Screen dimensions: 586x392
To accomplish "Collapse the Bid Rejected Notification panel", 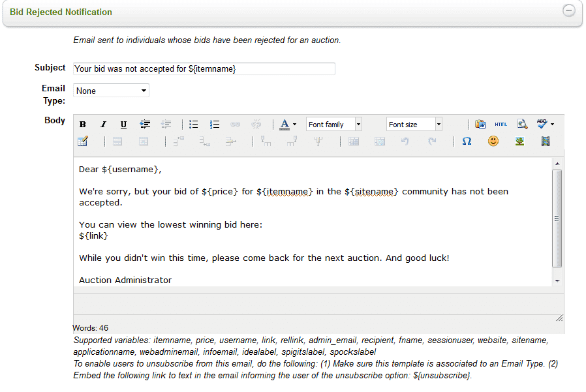I will pos(569,11).
